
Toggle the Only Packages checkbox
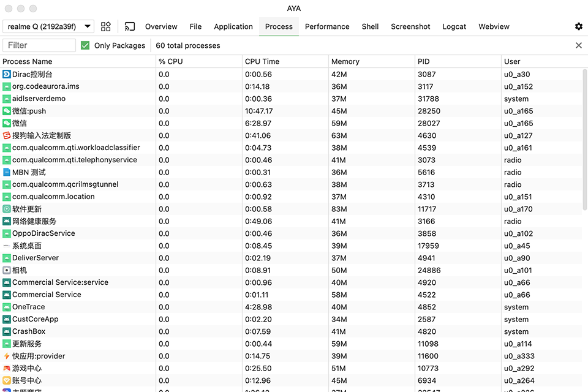tap(85, 45)
